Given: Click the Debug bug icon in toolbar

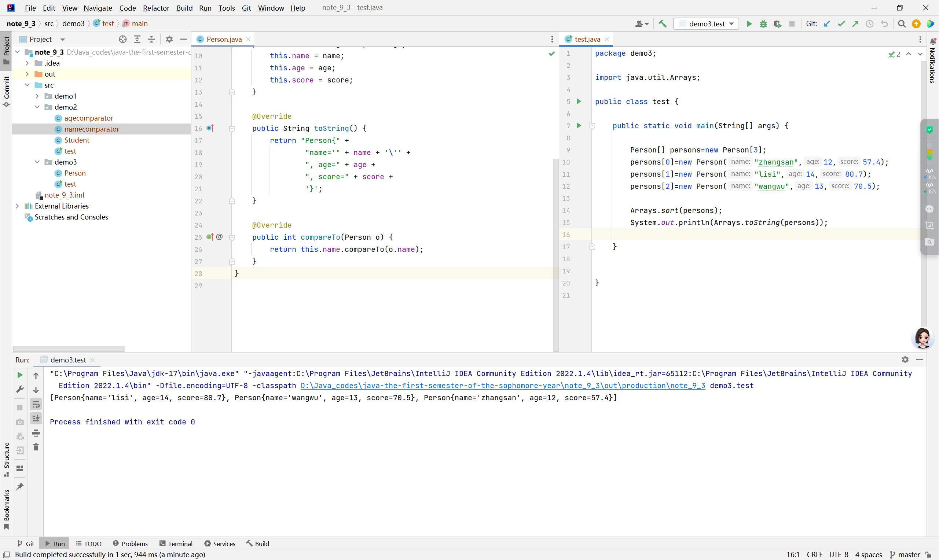Looking at the screenshot, I should (x=763, y=24).
